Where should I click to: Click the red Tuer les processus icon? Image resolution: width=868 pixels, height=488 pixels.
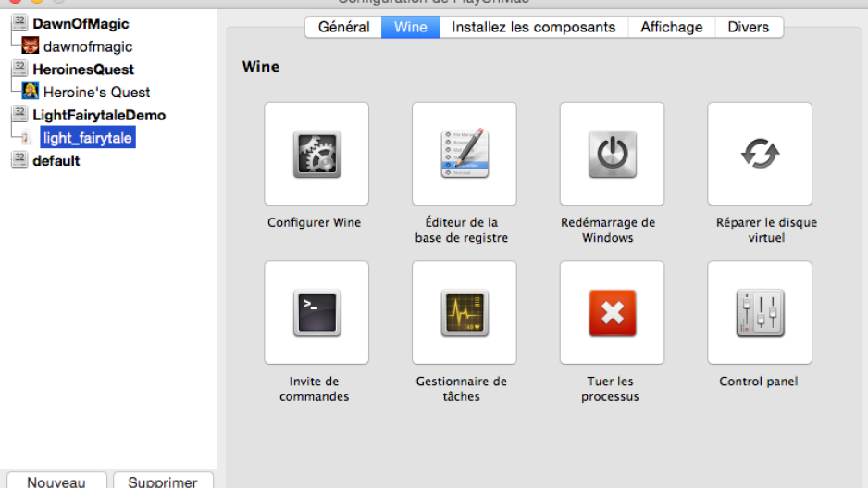[x=613, y=313]
